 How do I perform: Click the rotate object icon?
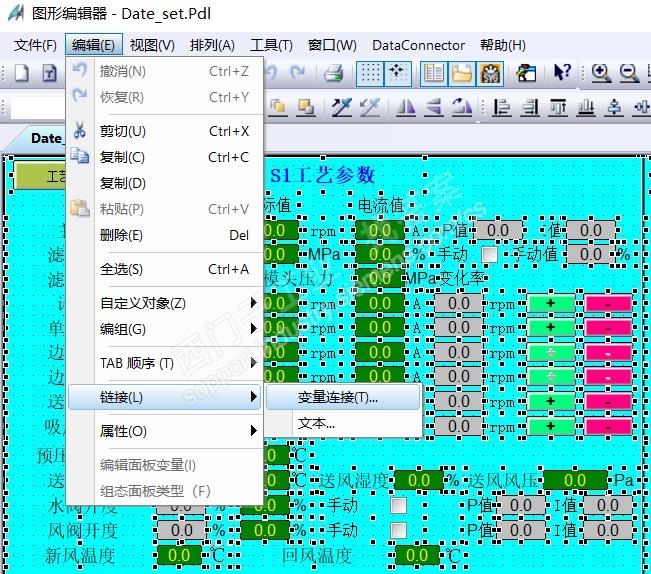(462, 107)
